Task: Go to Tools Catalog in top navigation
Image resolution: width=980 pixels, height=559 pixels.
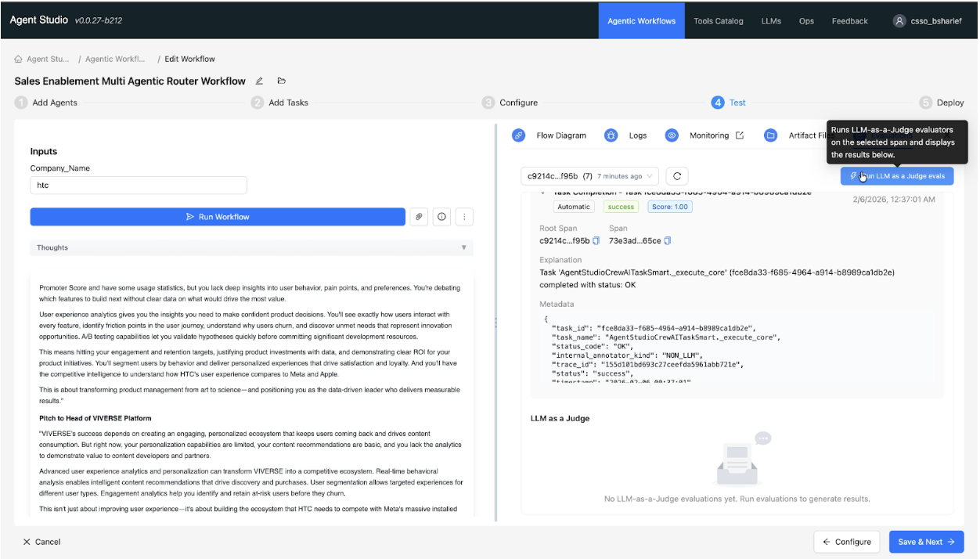Action: pyautogui.click(x=718, y=21)
